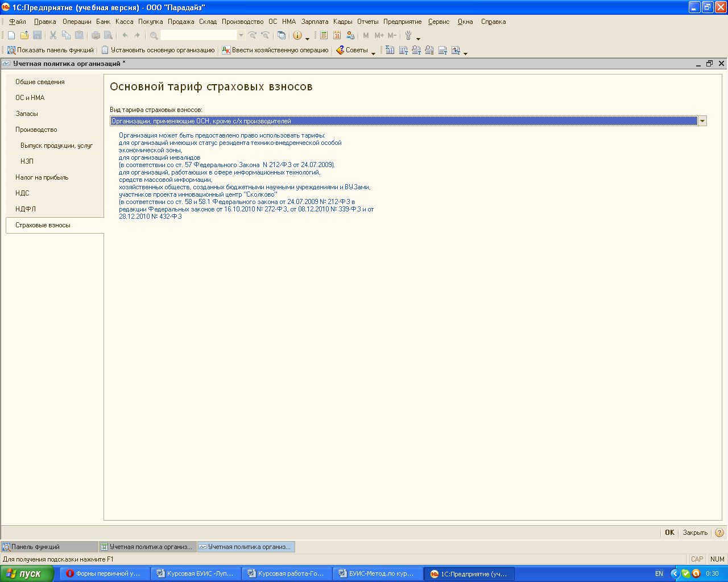The height and width of the screenshot is (582, 728).
Task: Open Курсовая работа Word taskbar item
Action: coord(287,573)
